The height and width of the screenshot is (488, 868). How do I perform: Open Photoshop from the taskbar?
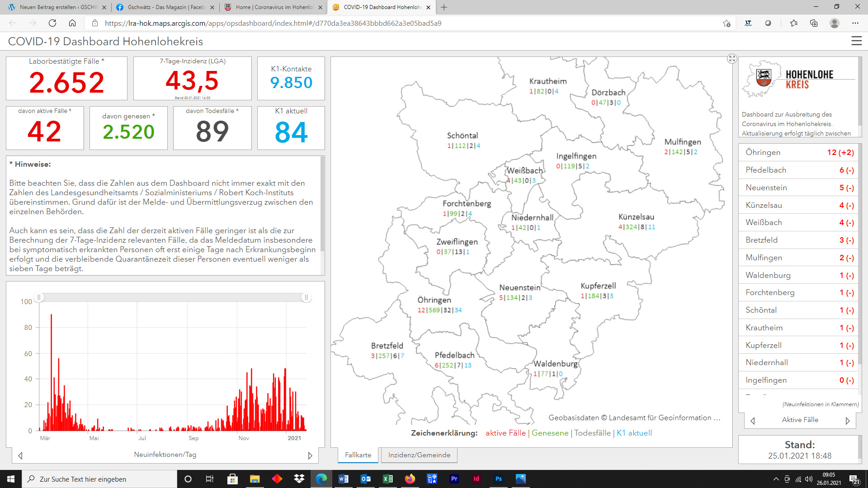[498, 479]
